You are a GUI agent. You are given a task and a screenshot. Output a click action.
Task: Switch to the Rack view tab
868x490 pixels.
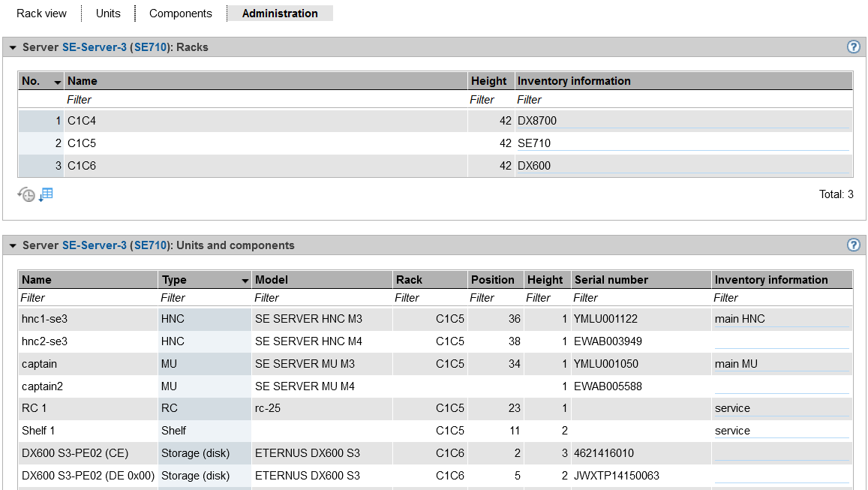tap(41, 14)
